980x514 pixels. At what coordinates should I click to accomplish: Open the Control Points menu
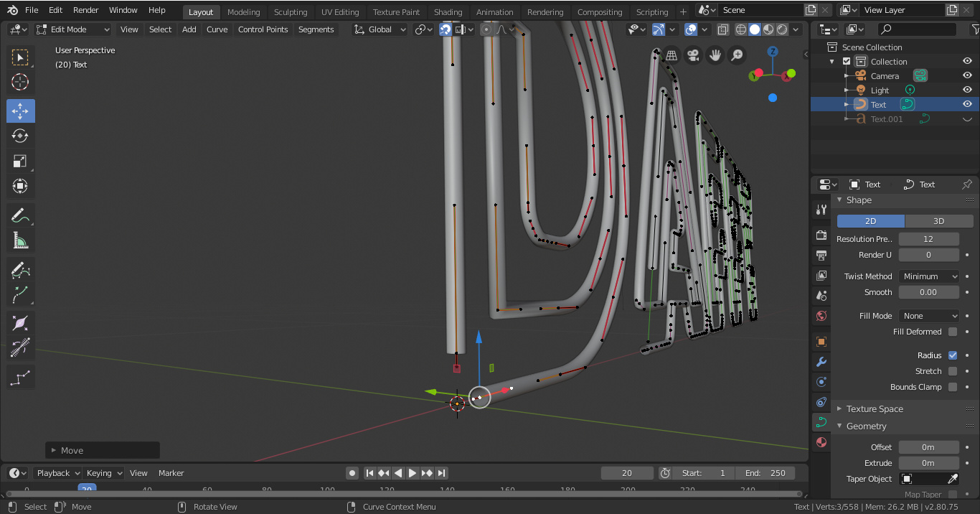point(263,29)
